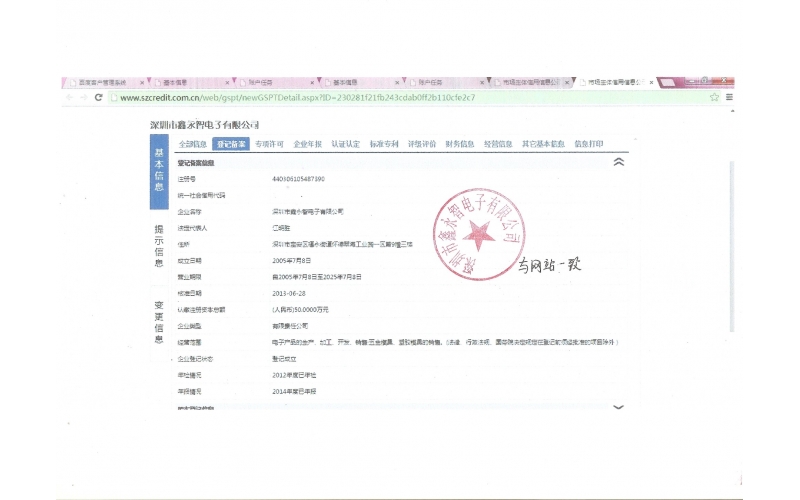Viewport: 800px width, 500px height.
Task: Collapse the 登记备案信息 section with the double chevron
Action: (618, 162)
